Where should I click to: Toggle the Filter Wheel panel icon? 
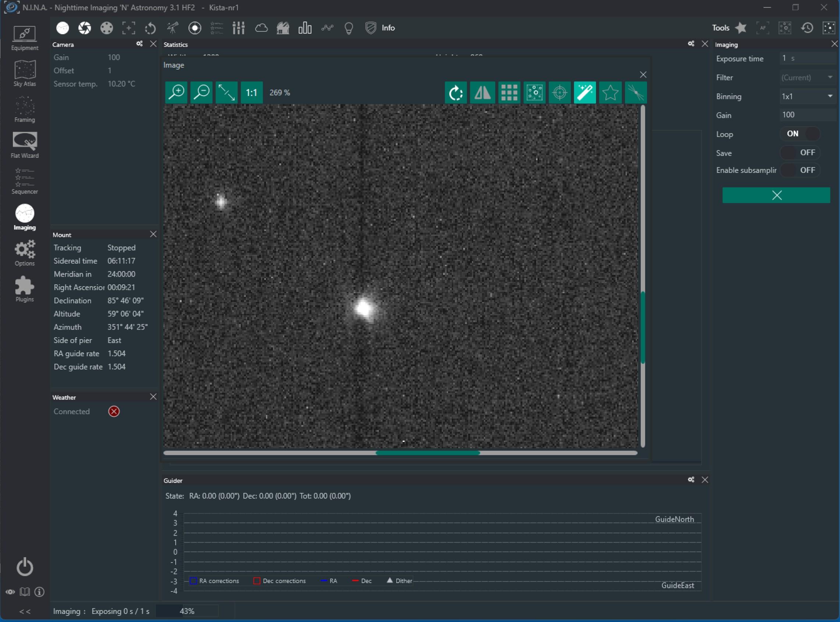107,28
